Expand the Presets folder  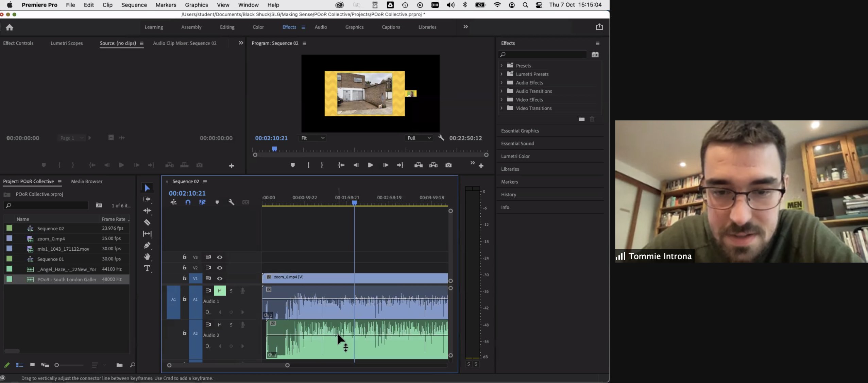point(501,65)
